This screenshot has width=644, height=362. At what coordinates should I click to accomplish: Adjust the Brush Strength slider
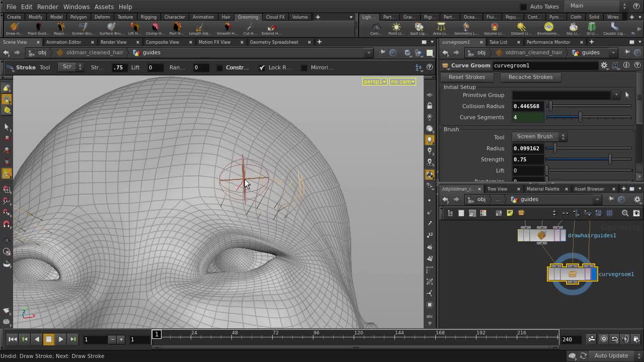point(589,159)
